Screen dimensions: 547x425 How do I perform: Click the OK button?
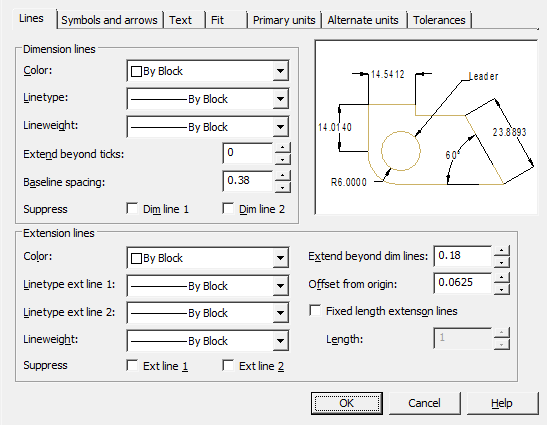(x=347, y=403)
